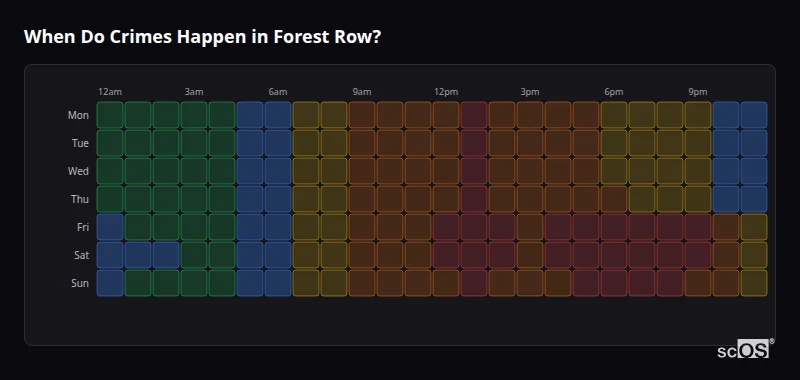This screenshot has height=380, width=800.
Task: Select the Sunday 9pm orange cell
Action: 698,283
